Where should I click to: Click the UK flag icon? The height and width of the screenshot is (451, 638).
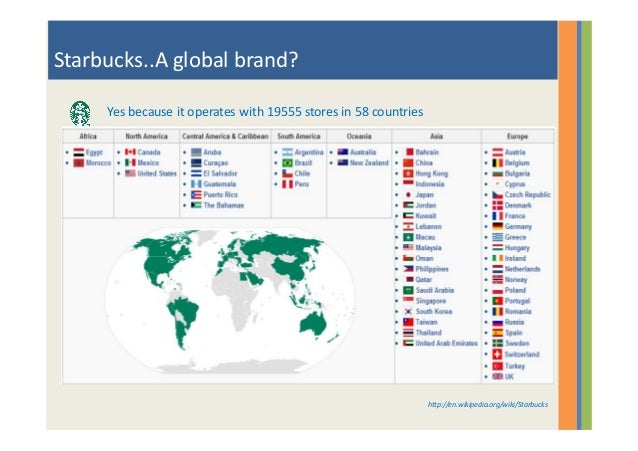(498, 377)
